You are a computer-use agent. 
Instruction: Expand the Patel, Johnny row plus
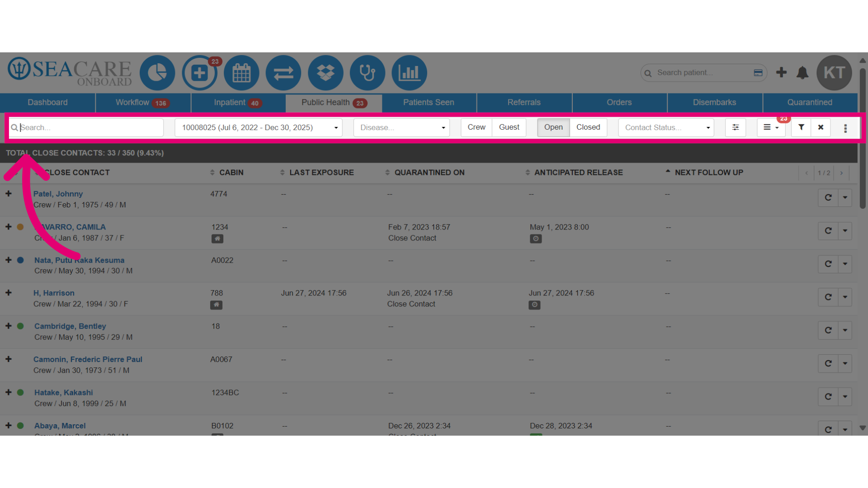[9, 193]
